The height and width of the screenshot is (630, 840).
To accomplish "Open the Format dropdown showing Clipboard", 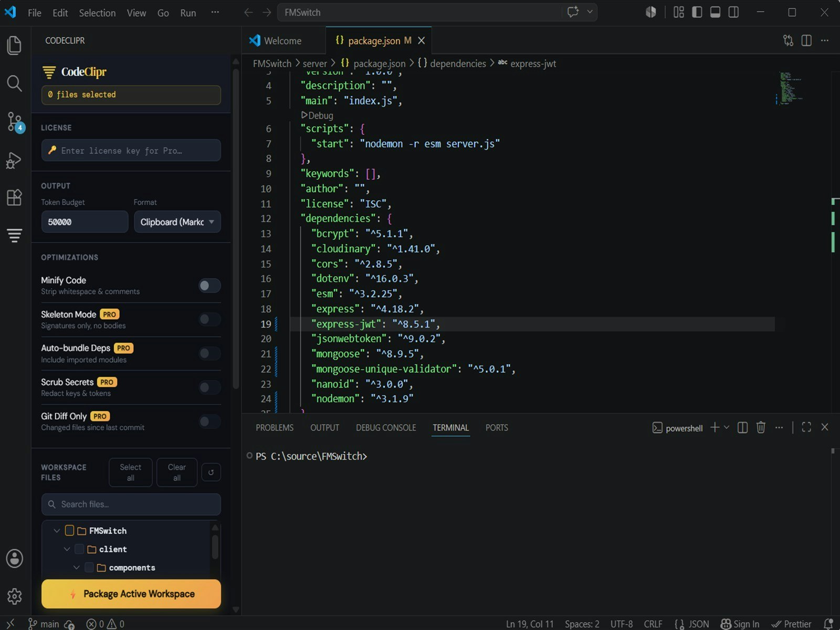I will pos(177,222).
